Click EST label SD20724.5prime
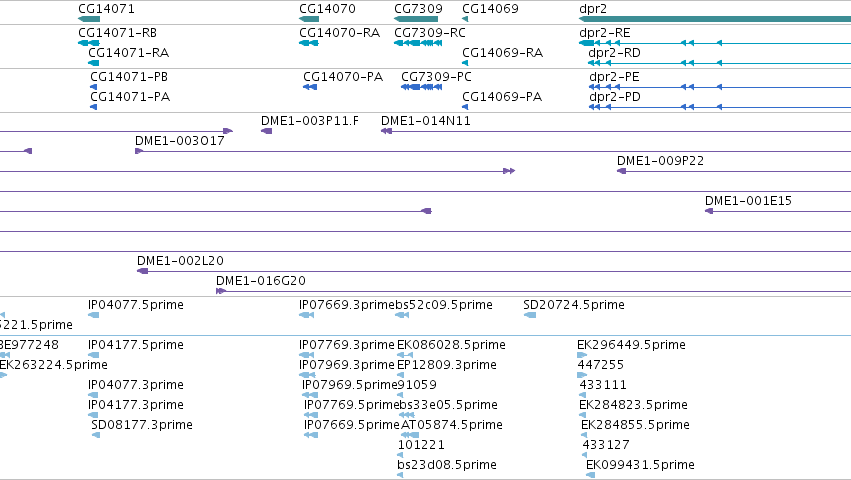The image size is (851, 480). point(574,305)
